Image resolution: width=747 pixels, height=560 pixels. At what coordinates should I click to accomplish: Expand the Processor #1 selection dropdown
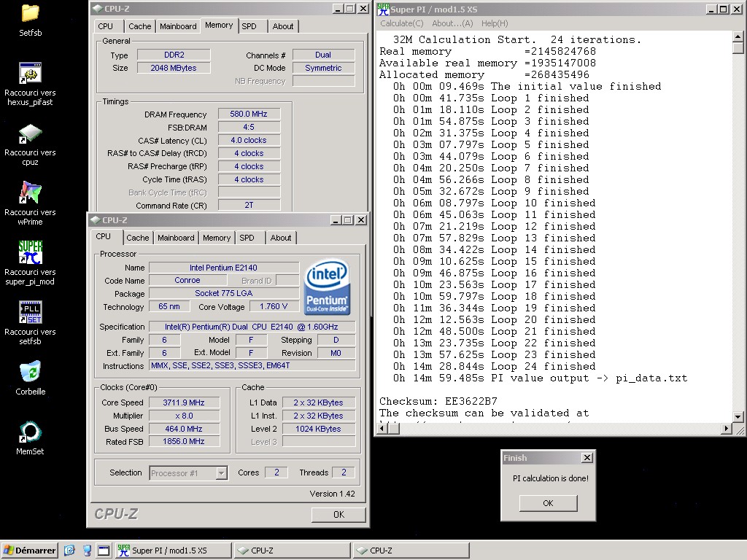221,472
